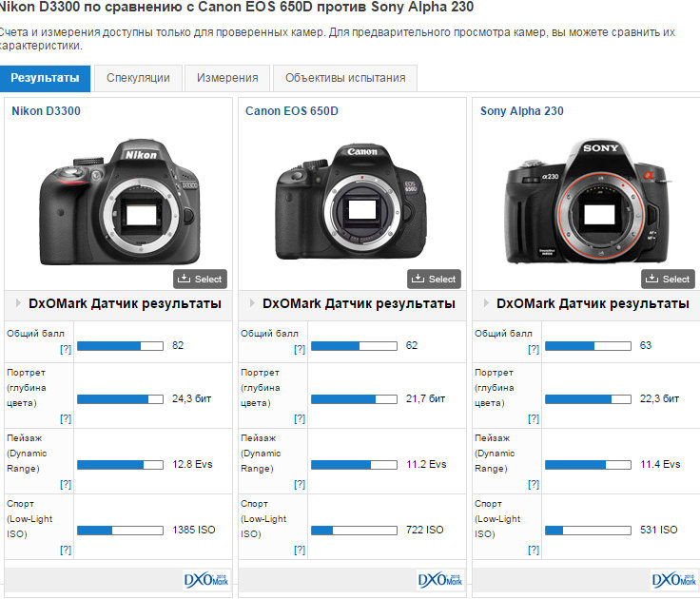Open Canon Портрет [?] help

pyautogui.click(x=300, y=418)
